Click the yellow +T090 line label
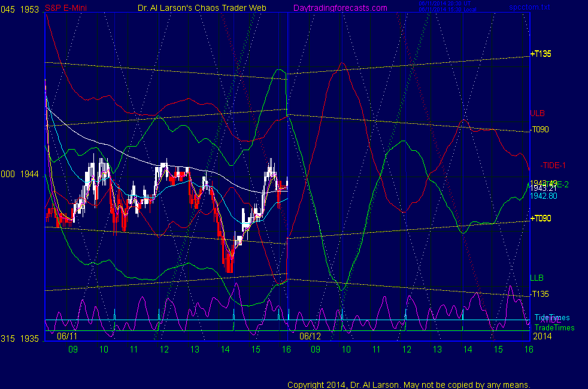 coord(540,218)
